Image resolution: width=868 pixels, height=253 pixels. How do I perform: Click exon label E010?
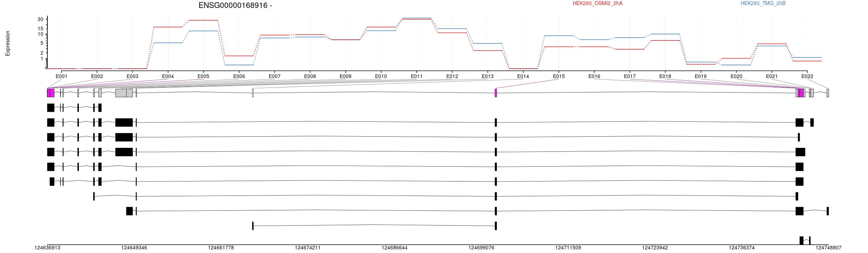[x=381, y=76]
